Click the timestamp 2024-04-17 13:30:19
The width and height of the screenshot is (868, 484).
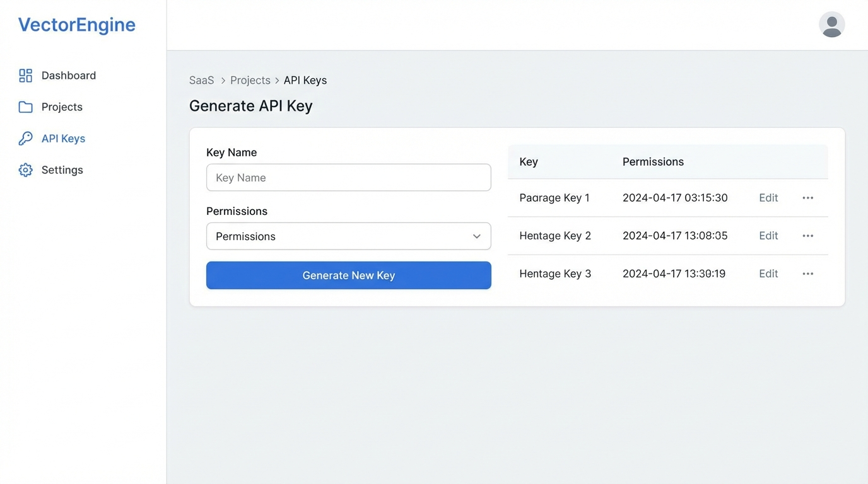pyautogui.click(x=673, y=274)
